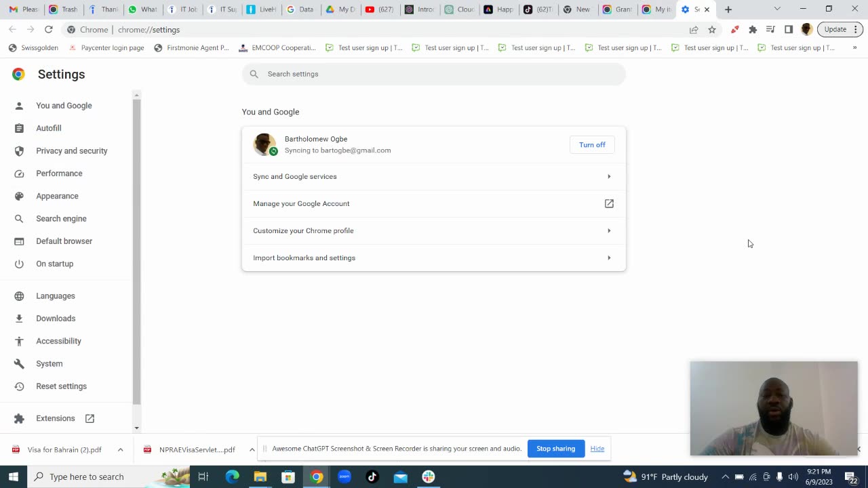Image resolution: width=868 pixels, height=488 pixels.
Task: Stop sharing the screen
Action: (x=555, y=449)
